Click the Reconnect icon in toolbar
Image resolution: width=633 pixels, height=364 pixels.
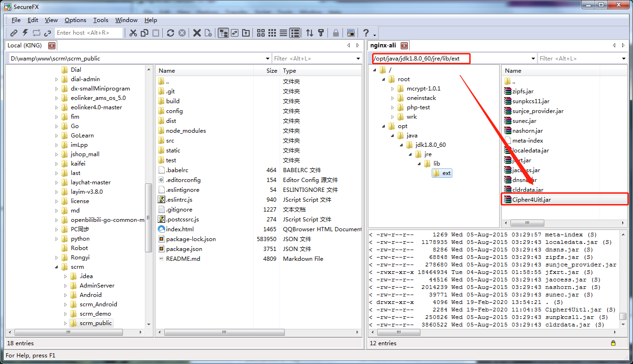tap(37, 33)
